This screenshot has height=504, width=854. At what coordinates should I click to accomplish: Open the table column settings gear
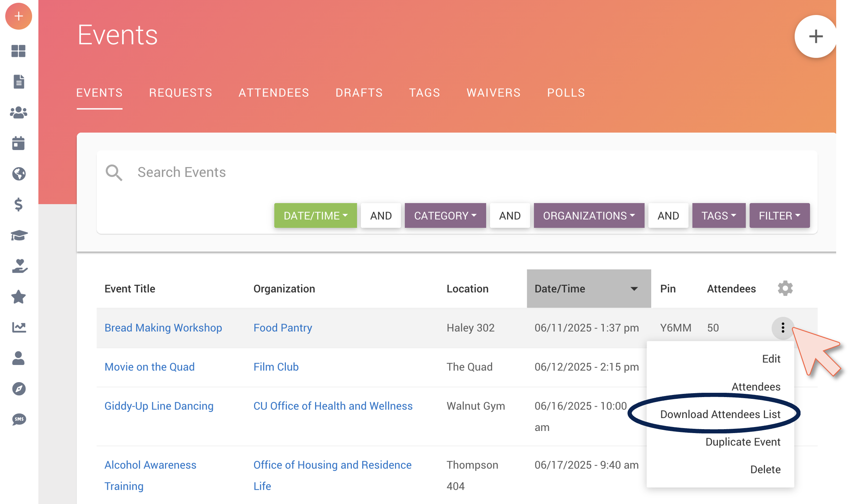[x=785, y=288]
